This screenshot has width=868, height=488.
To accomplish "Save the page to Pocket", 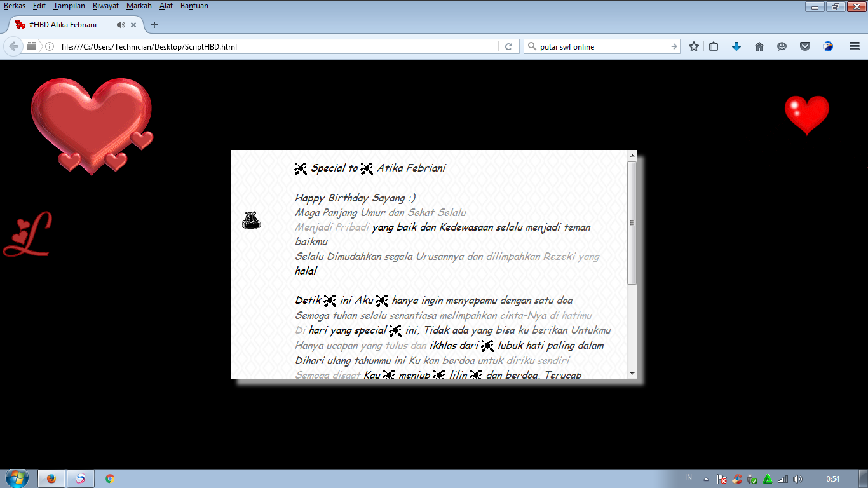I will pos(805,46).
